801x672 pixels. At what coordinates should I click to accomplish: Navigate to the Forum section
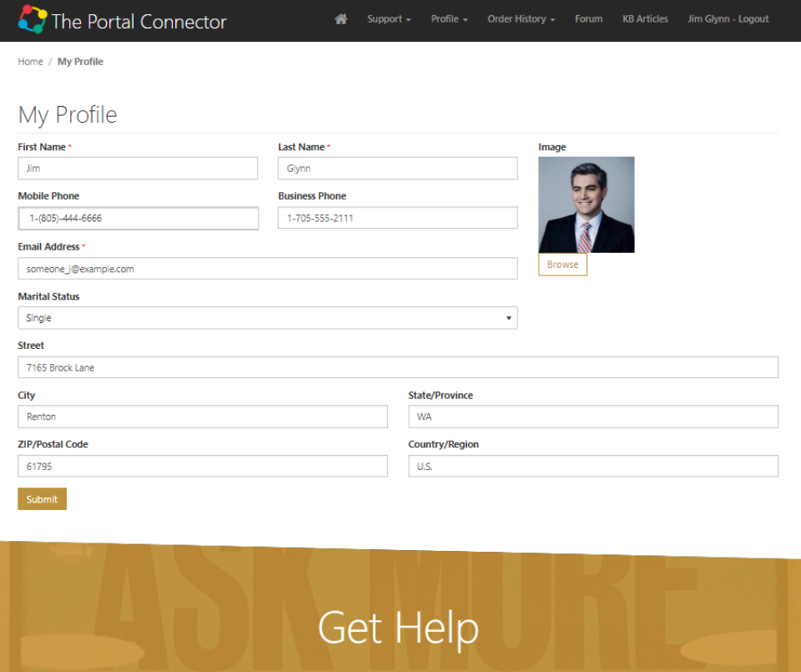coord(588,18)
